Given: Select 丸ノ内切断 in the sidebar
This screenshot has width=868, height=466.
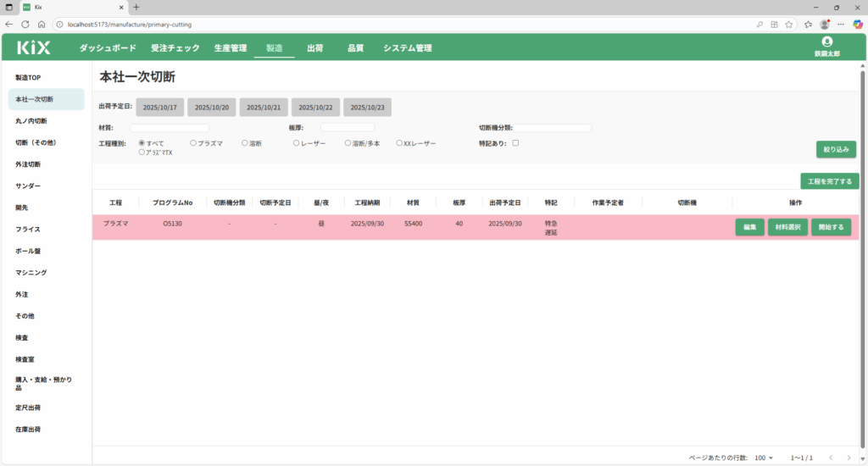Looking at the screenshot, I should coord(31,121).
